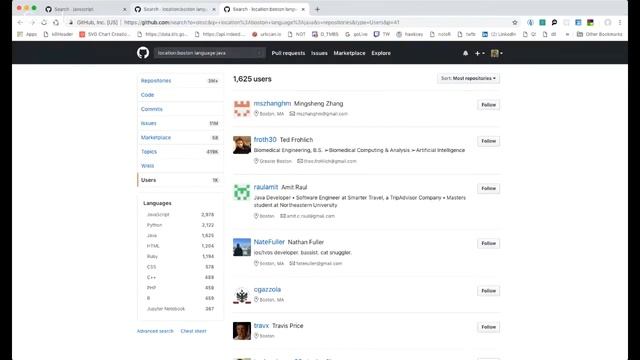The width and height of the screenshot is (640, 360).
Task: Open Other Bookmarks folder
Action: click(x=599, y=34)
